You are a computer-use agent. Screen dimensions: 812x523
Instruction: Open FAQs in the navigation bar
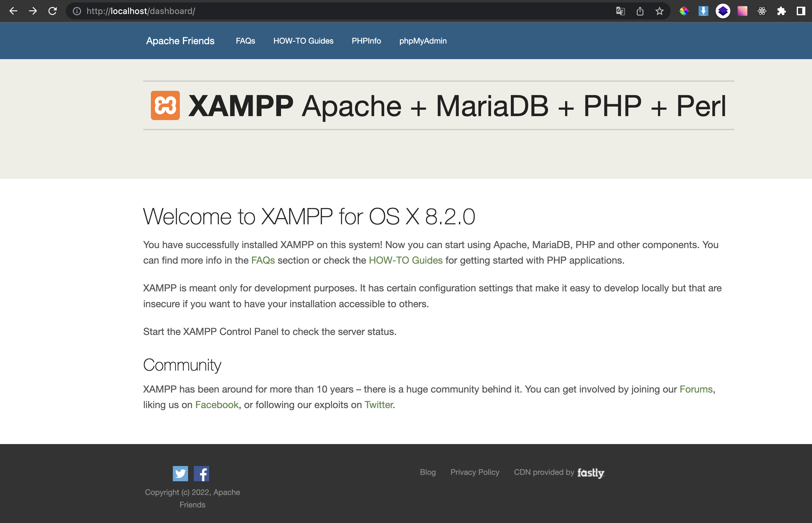246,41
